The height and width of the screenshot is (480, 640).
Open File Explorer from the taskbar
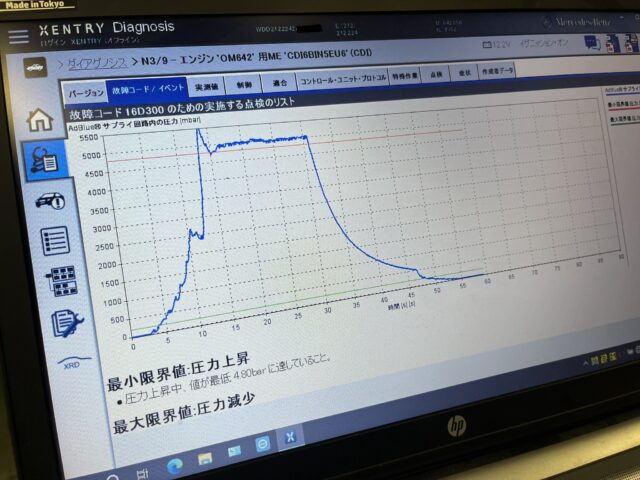205,459
